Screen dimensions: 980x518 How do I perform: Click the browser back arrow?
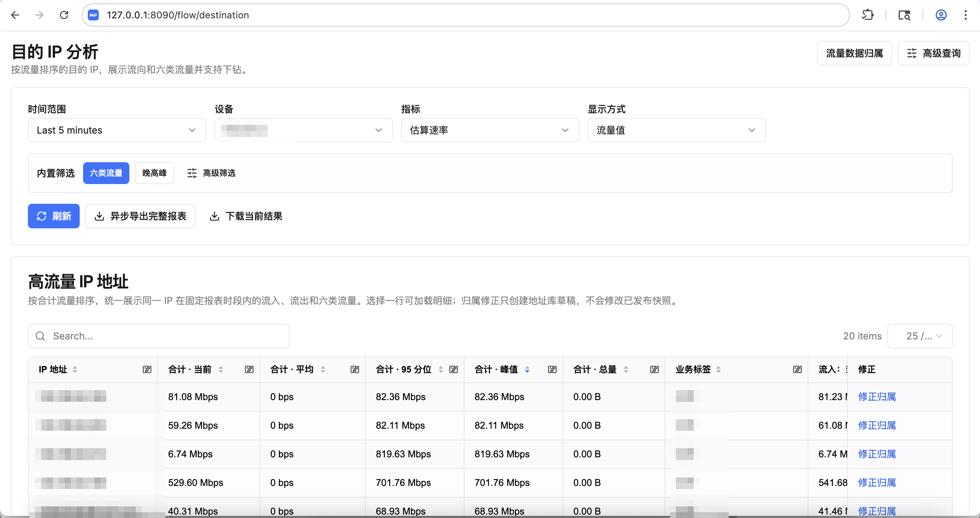(x=15, y=15)
